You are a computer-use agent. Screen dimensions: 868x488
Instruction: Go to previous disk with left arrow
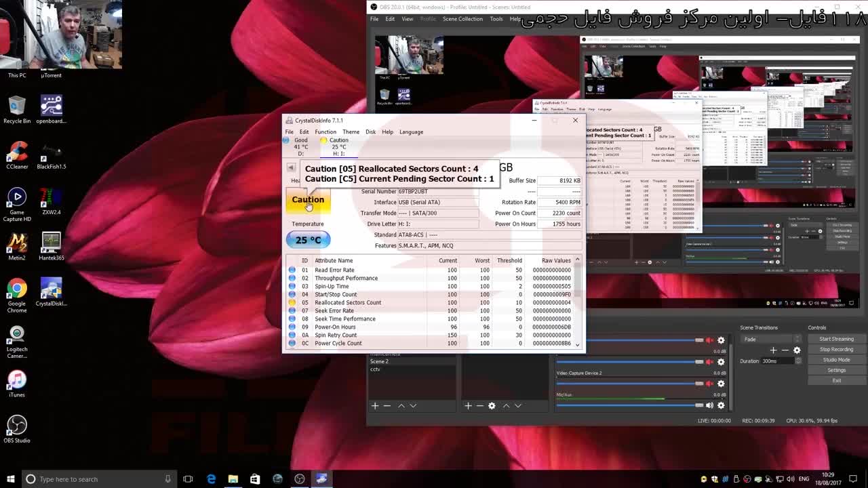[291, 168]
